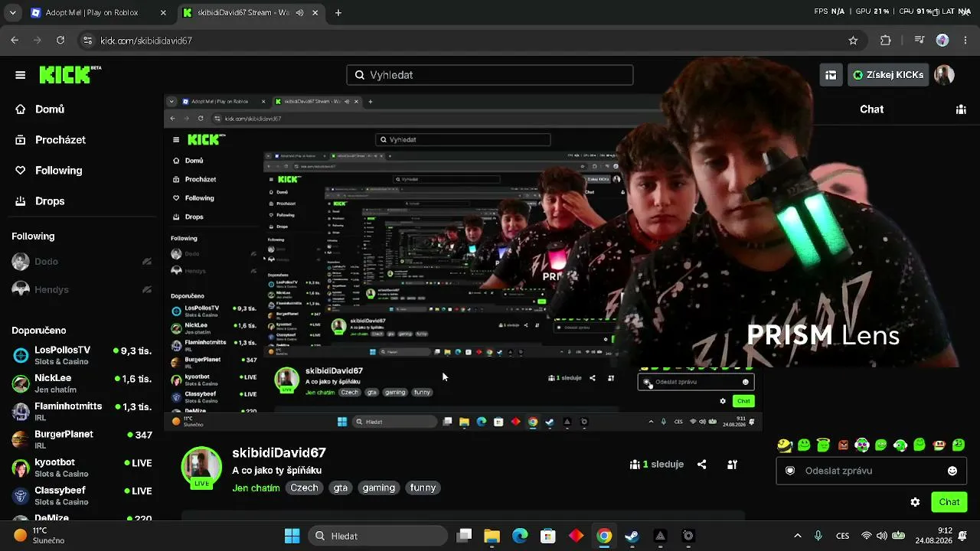Select the gta tag
This screenshot has height=551, width=980.
tap(341, 488)
